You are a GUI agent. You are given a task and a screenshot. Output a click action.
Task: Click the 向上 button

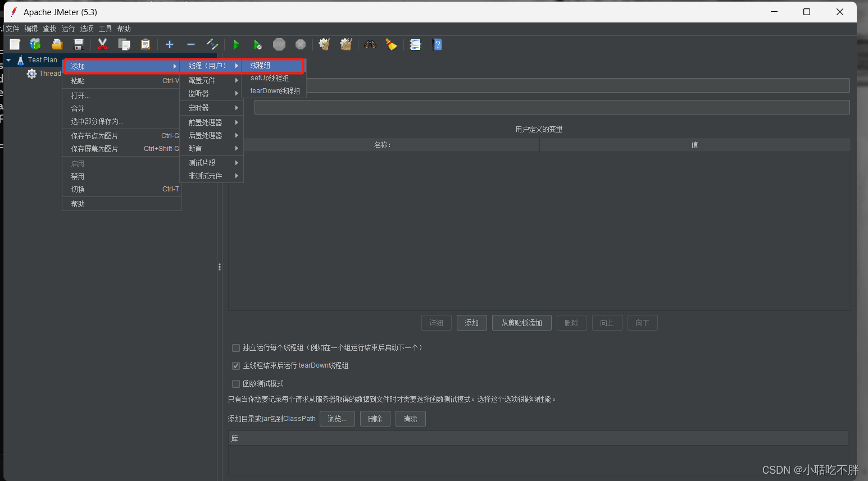click(x=607, y=323)
